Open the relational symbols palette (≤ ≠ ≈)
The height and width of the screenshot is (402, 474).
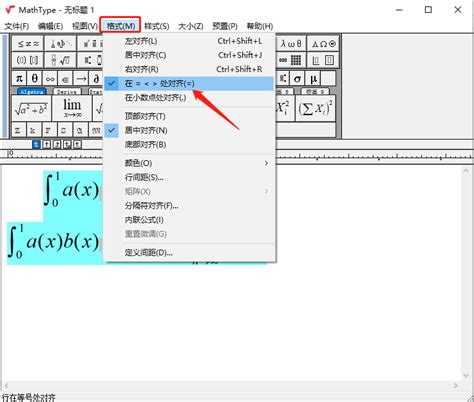28,44
